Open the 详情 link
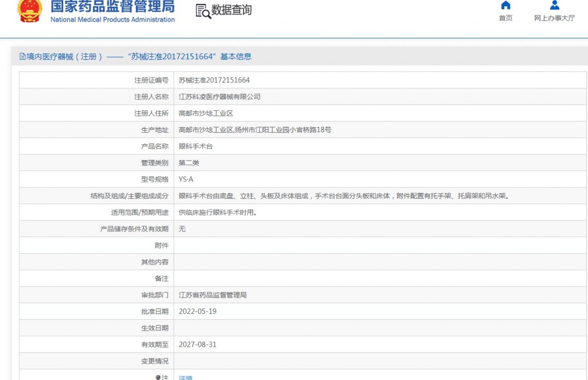Screen dimensions: 588x380 click(x=186, y=378)
